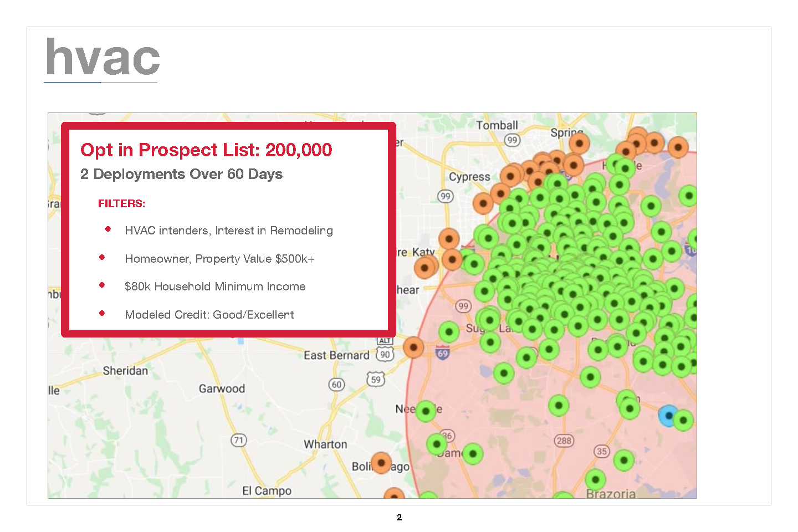Click the page number 2
Image resolution: width=798 pixels, height=532 pixels.
[399, 518]
